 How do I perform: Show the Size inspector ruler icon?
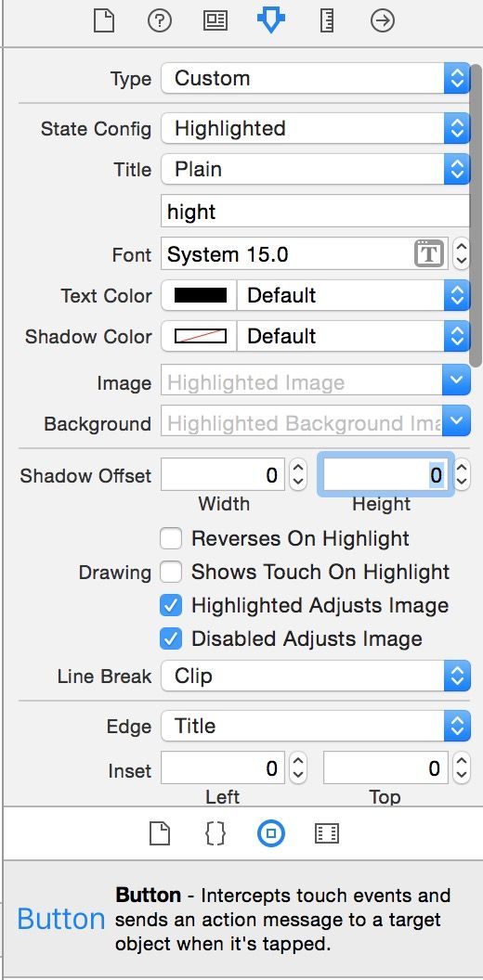pos(327,20)
